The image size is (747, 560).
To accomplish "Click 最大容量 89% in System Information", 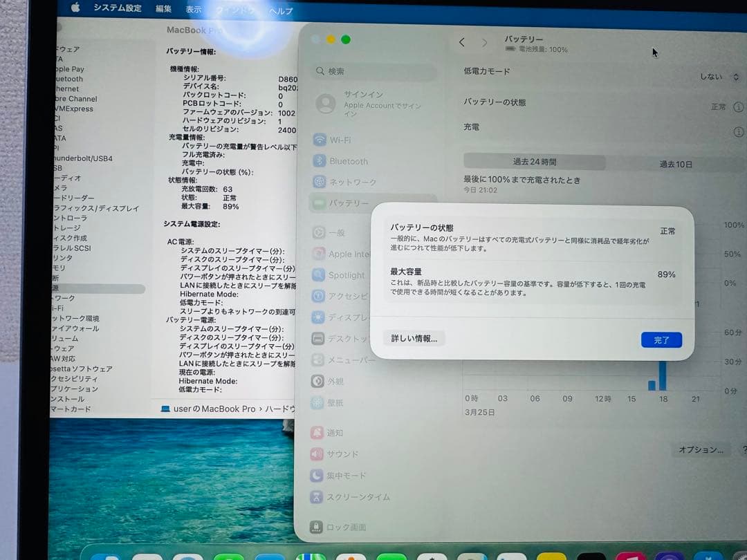I will point(210,207).
